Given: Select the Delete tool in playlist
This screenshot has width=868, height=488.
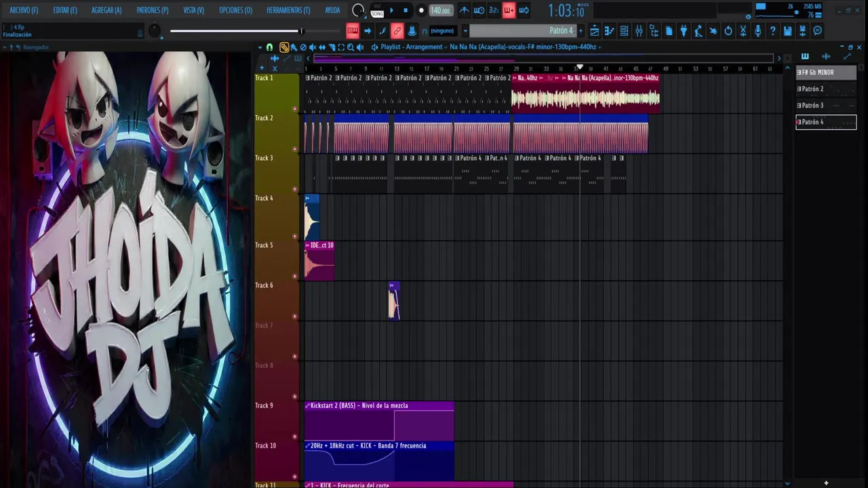Looking at the screenshot, I should click(303, 47).
